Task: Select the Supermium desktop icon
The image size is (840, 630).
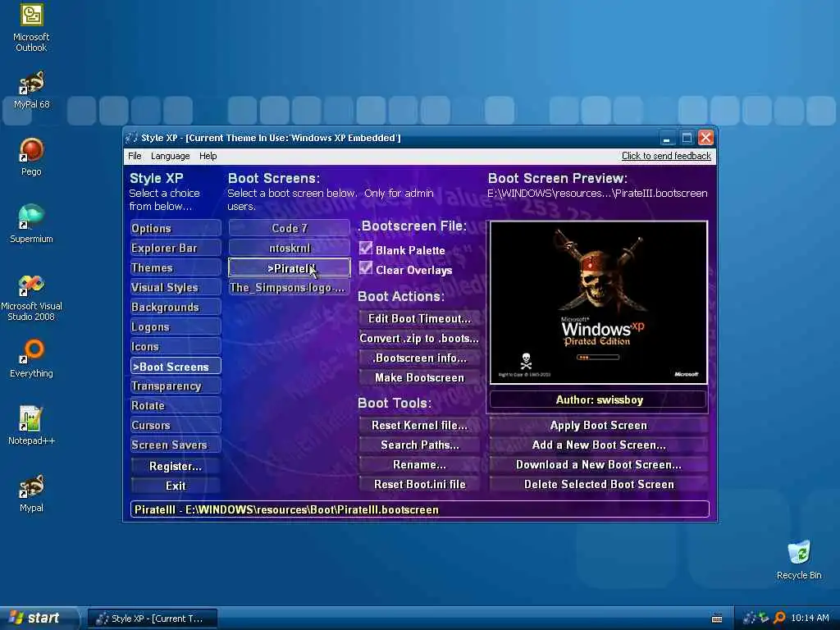Action: [x=31, y=224]
